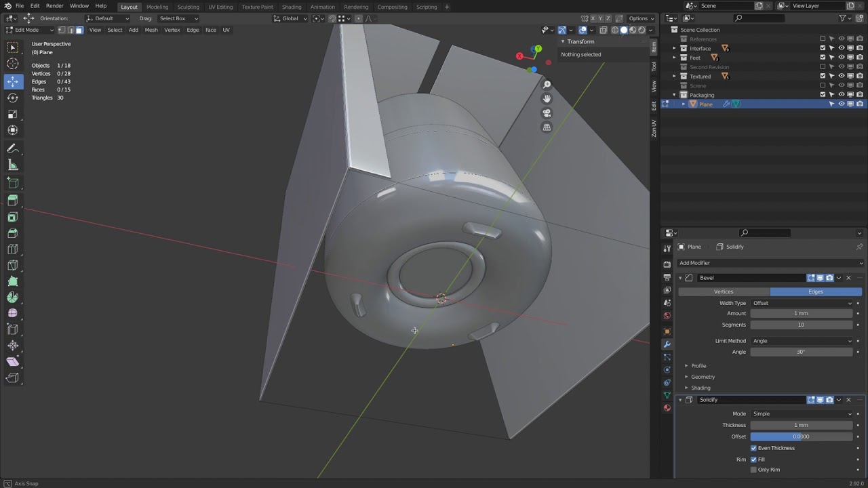The height and width of the screenshot is (488, 868).
Task: Toggle camera view with the camera gizmo
Action: 547,113
